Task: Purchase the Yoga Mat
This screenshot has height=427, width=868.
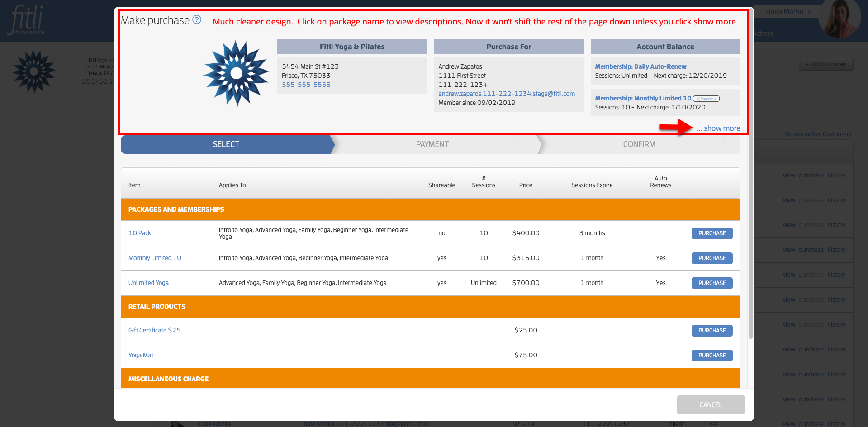Action: pyautogui.click(x=712, y=356)
